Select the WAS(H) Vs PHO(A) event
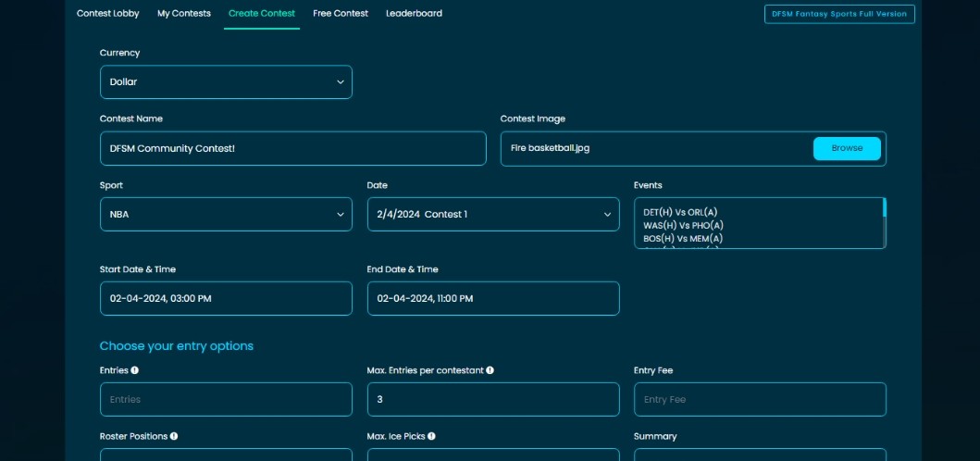The height and width of the screenshot is (461, 980). coord(683,225)
